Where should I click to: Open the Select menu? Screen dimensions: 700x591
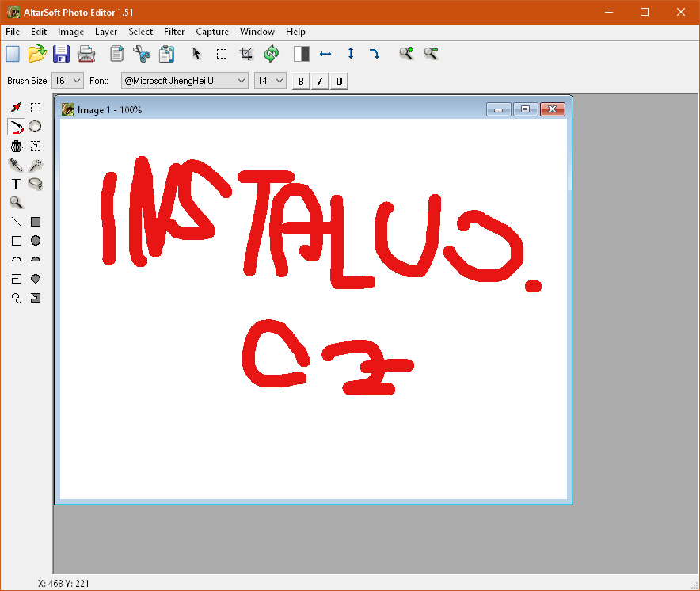tap(140, 32)
